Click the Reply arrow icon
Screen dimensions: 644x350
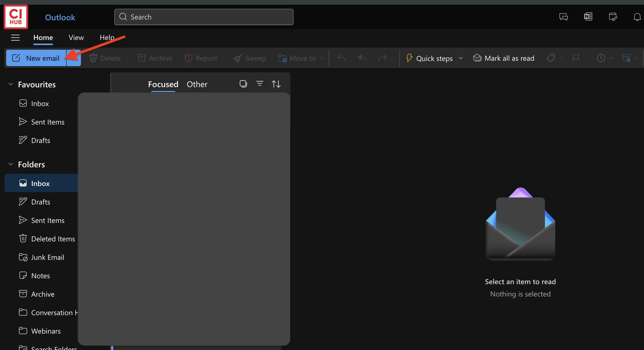pyautogui.click(x=341, y=58)
